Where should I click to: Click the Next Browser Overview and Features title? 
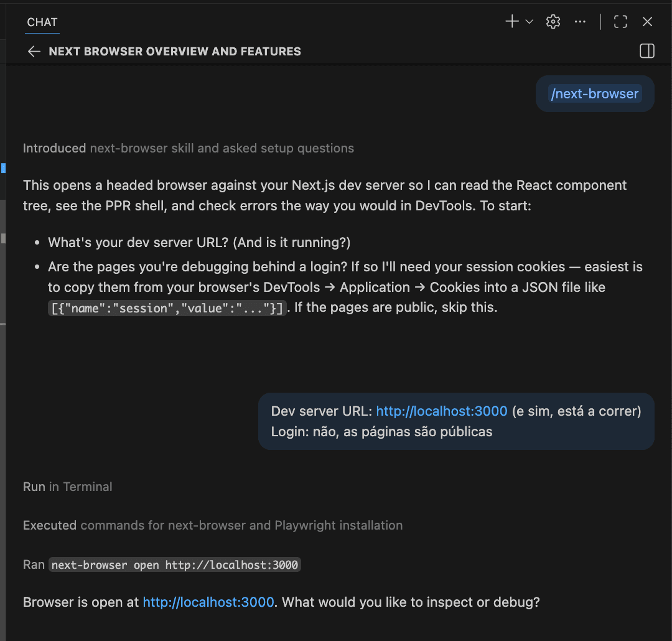(x=175, y=52)
